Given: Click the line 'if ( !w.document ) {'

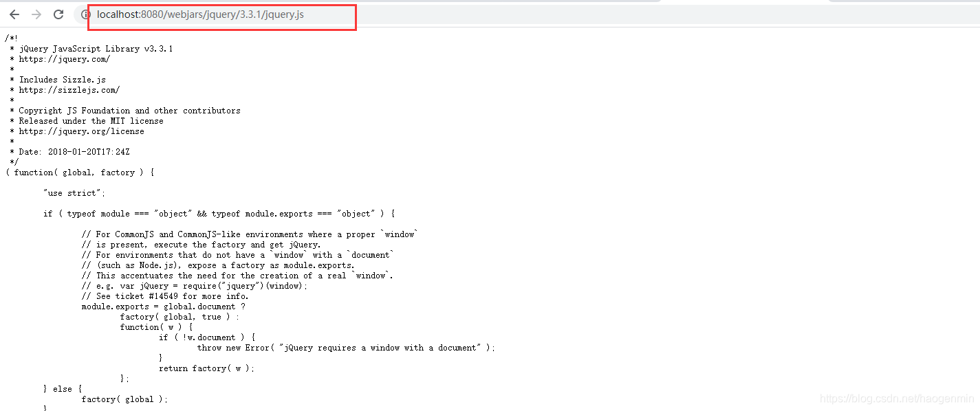Looking at the screenshot, I should click(x=207, y=337).
